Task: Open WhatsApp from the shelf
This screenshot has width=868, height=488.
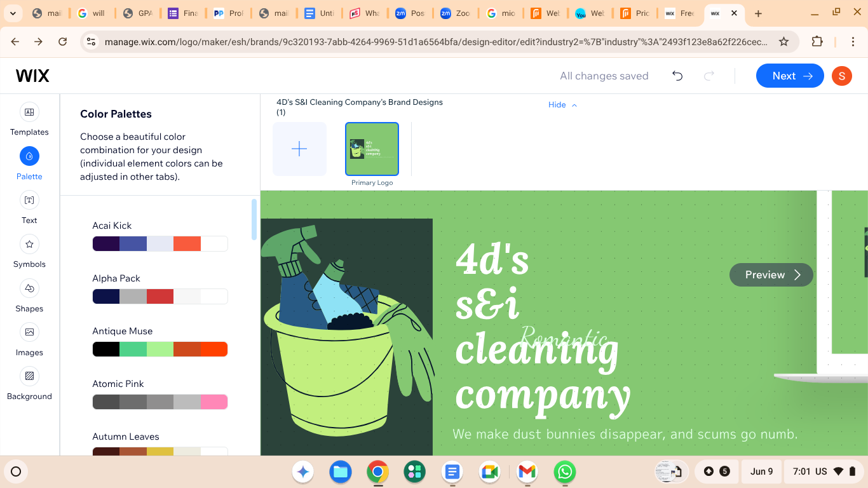Action: click(x=564, y=472)
